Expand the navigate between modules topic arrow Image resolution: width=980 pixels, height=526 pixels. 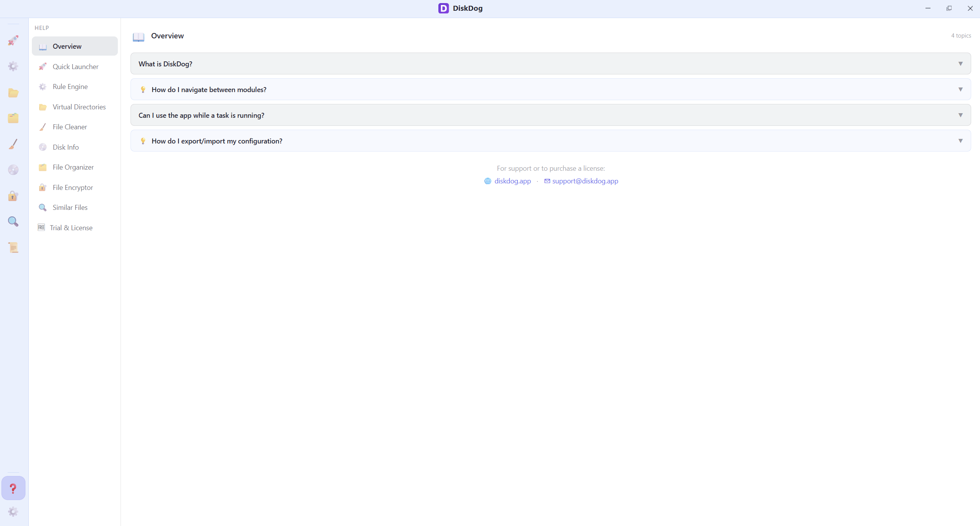point(960,89)
